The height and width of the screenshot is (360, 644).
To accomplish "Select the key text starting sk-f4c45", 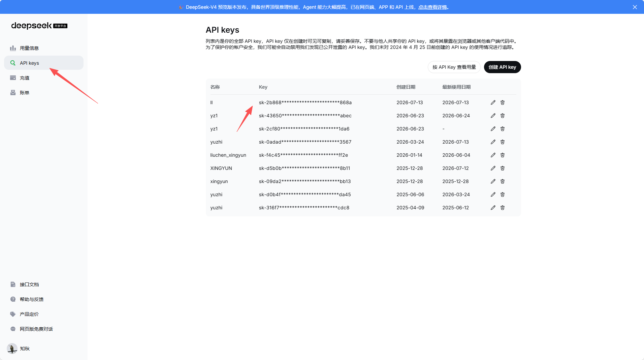I will point(303,155).
